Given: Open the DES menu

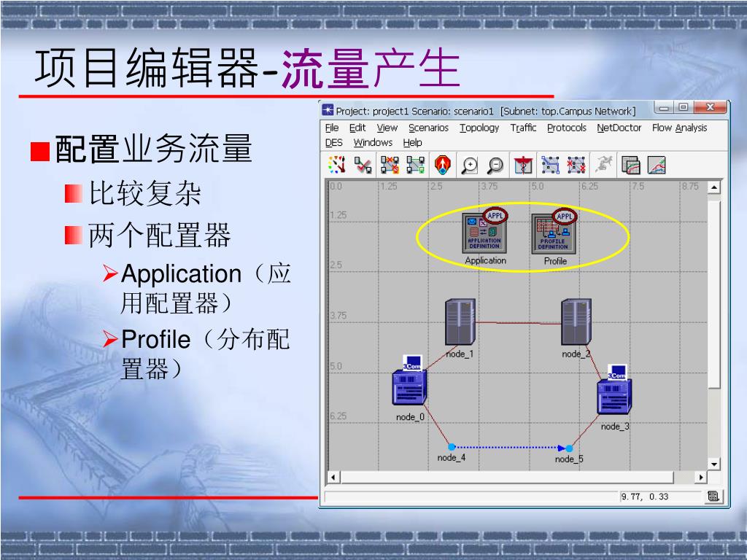Looking at the screenshot, I should tap(334, 142).
